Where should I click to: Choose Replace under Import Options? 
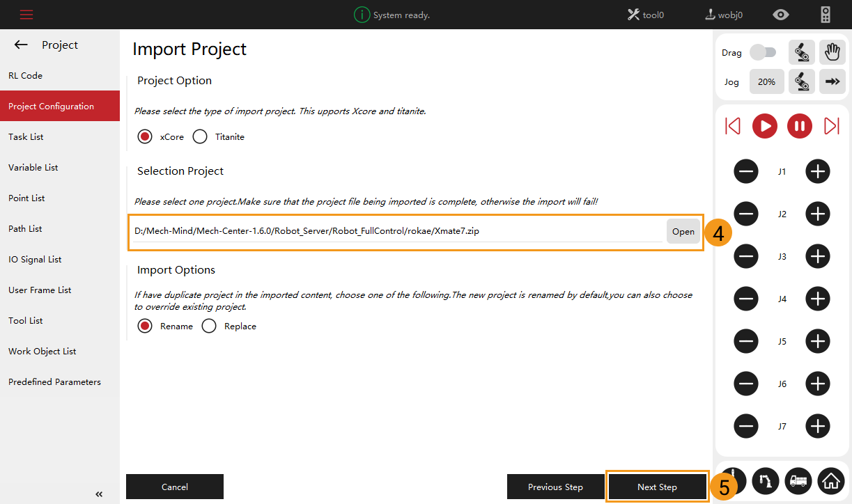209,326
